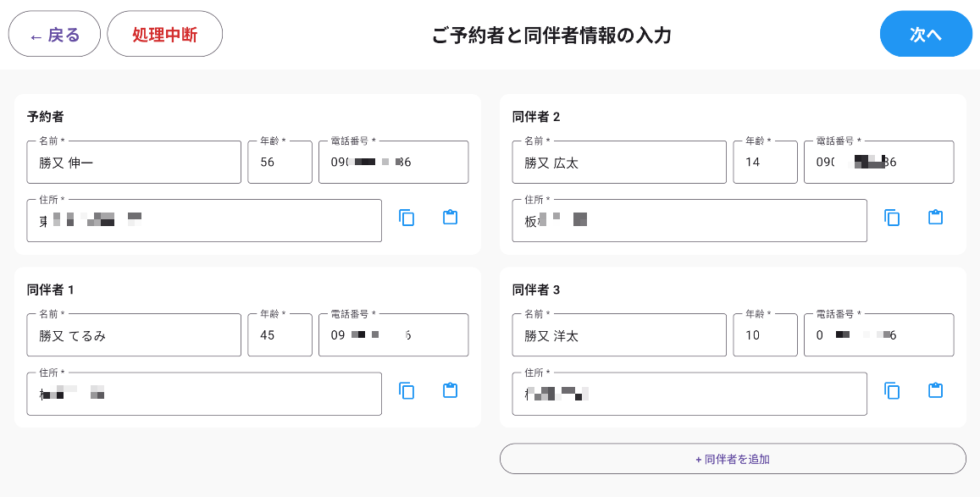Click the copy icon for 同伴者 2
This screenshot has width=980, height=497.
[893, 218]
